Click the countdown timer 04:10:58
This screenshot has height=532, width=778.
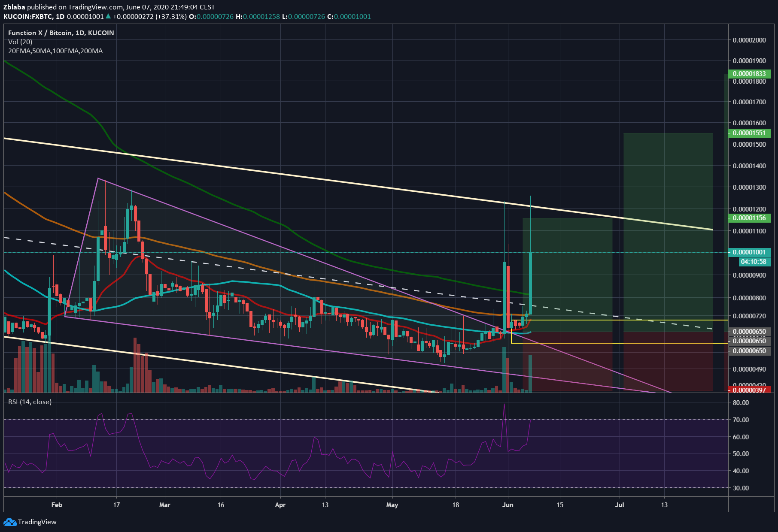tap(754, 262)
